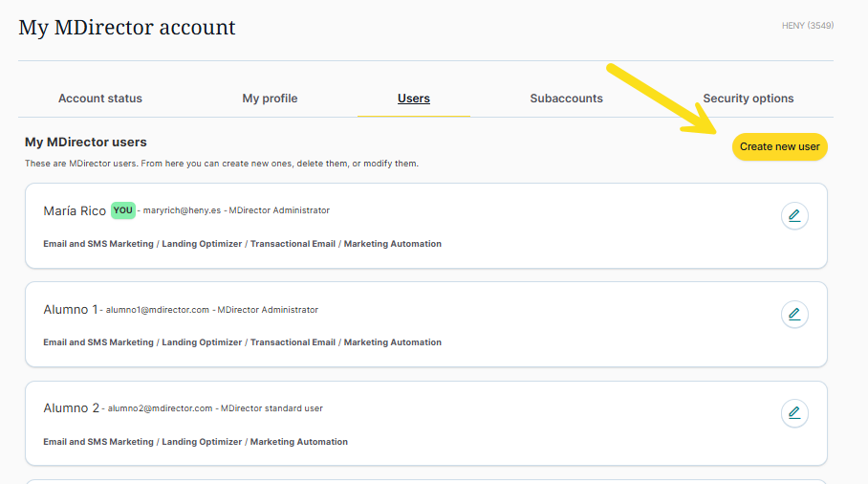Switch to the My profile tab
This screenshot has width=868, height=484.
270,99
